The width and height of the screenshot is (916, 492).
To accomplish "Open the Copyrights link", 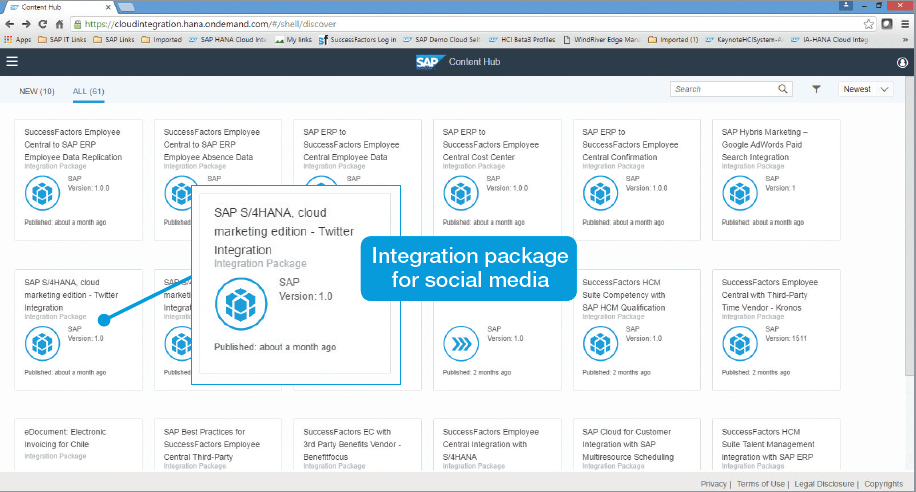I will pos(883,484).
